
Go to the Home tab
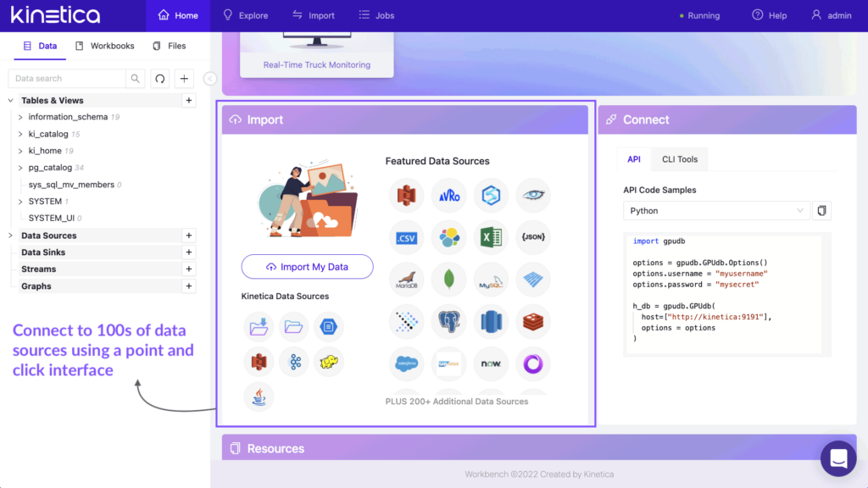point(178,15)
